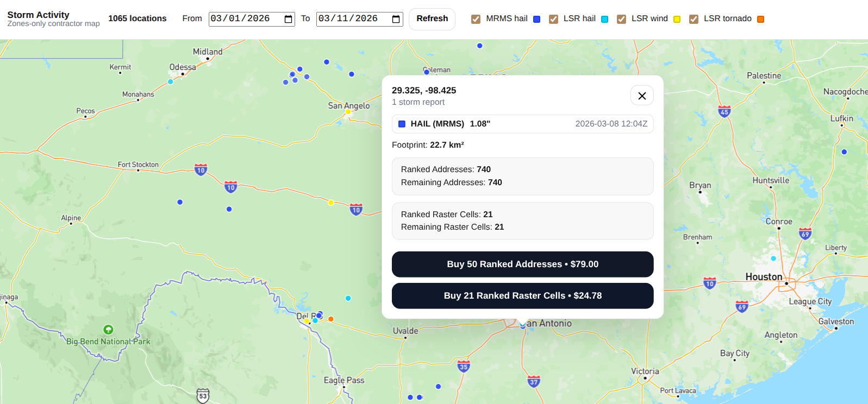Click the Refresh button
Screen dimensions: 868x404
point(432,19)
